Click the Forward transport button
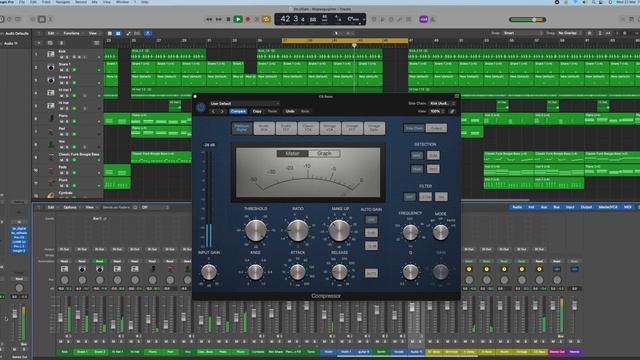Screen dimensions: 640x360 click(219, 19)
